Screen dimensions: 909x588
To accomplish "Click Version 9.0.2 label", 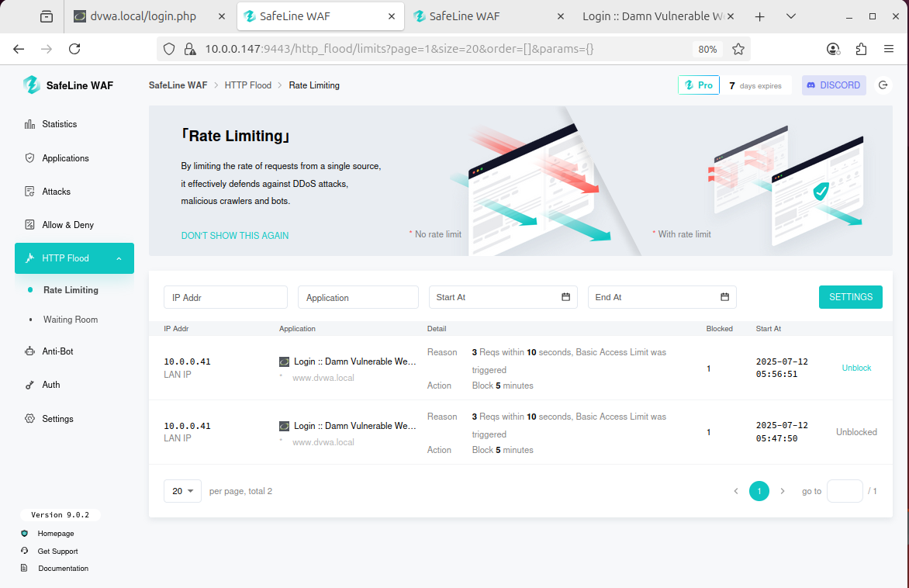I will pyautogui.click(x=60, y=514).
